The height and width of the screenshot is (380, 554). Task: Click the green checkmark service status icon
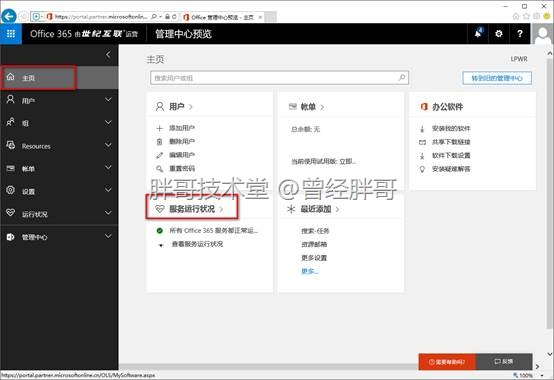click(160, 231)
